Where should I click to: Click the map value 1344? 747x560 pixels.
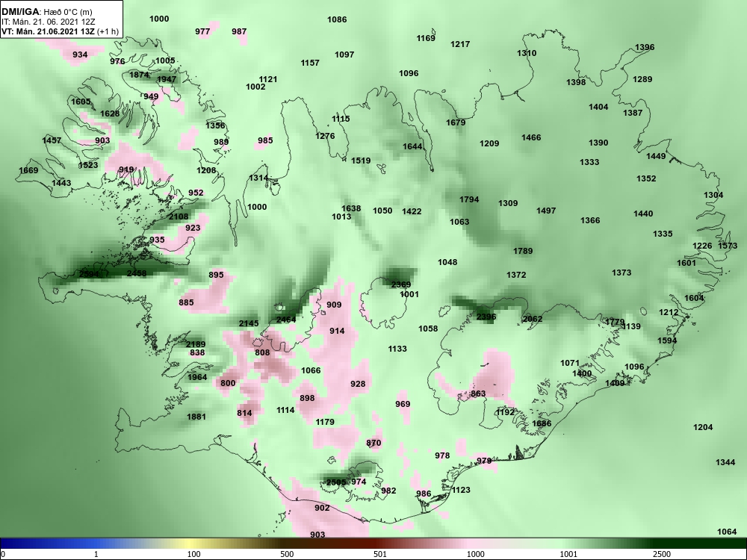pos(725,462)
